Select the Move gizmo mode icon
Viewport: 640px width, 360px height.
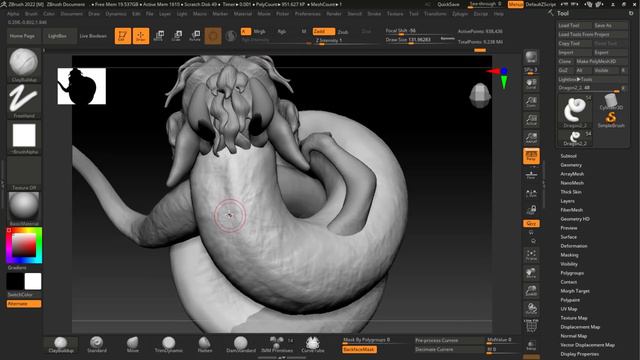(159, 36)
